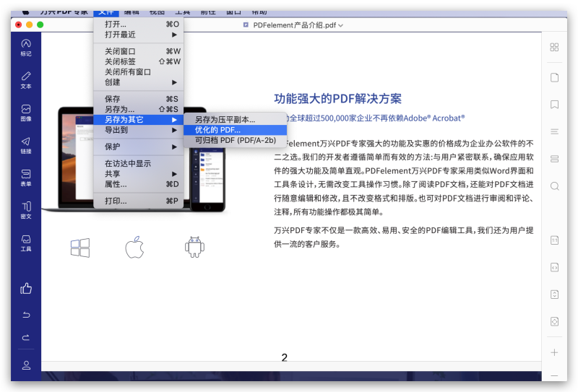Screen dimensions: 578x392
Task: Click the redo arrow icon in sidebar
Action: pos(26,337)
